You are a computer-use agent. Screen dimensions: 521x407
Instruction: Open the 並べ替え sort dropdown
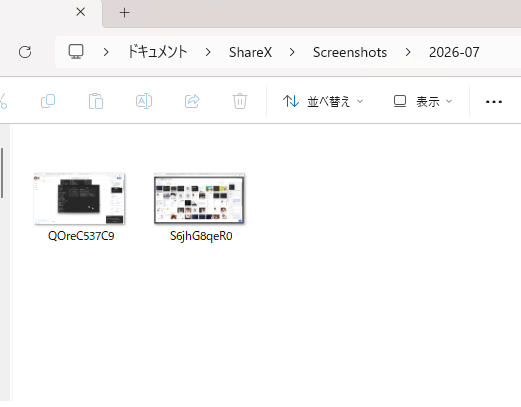click(x=323, y=101)
